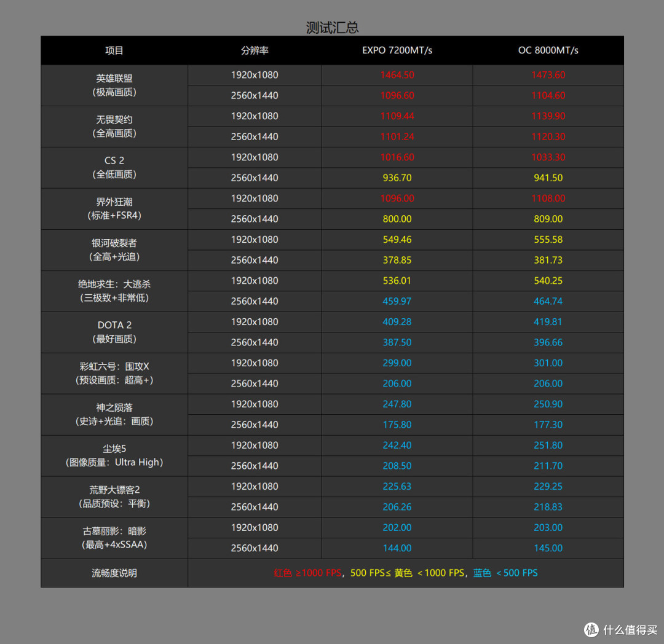
Task: Click the 测试汇总 title
Action: point(332,28)
